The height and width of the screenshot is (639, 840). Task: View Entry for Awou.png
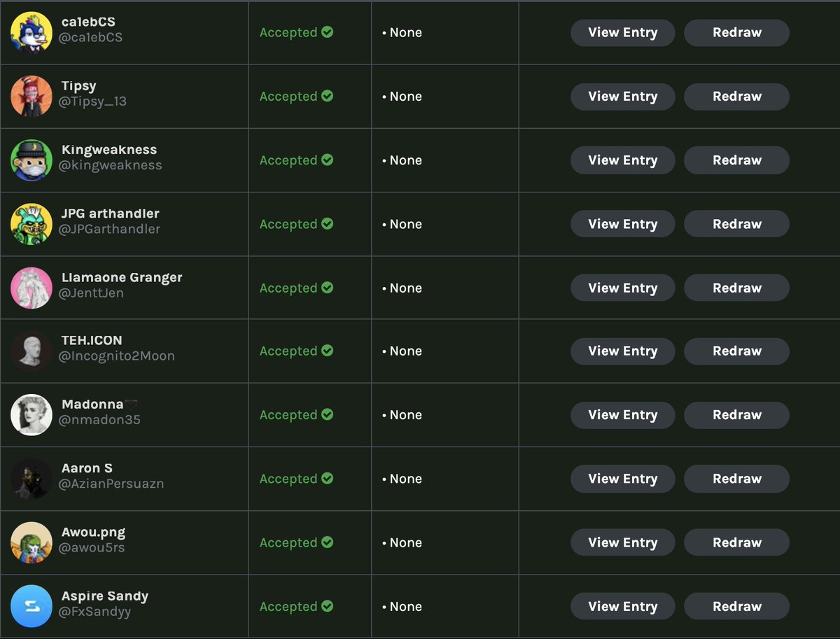623,542
